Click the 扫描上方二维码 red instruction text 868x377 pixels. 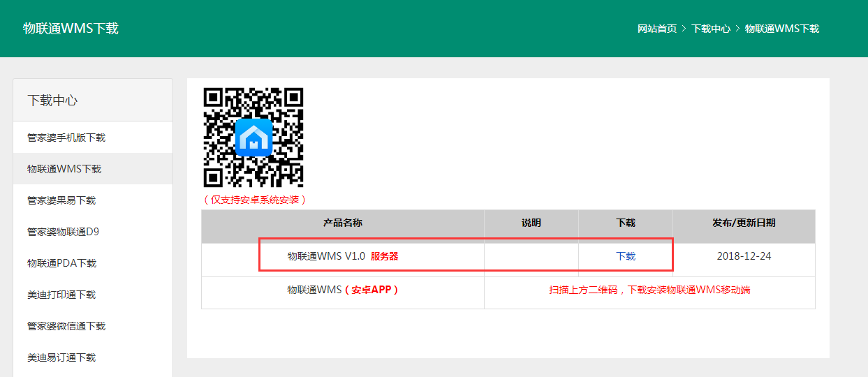coord(649,290)
